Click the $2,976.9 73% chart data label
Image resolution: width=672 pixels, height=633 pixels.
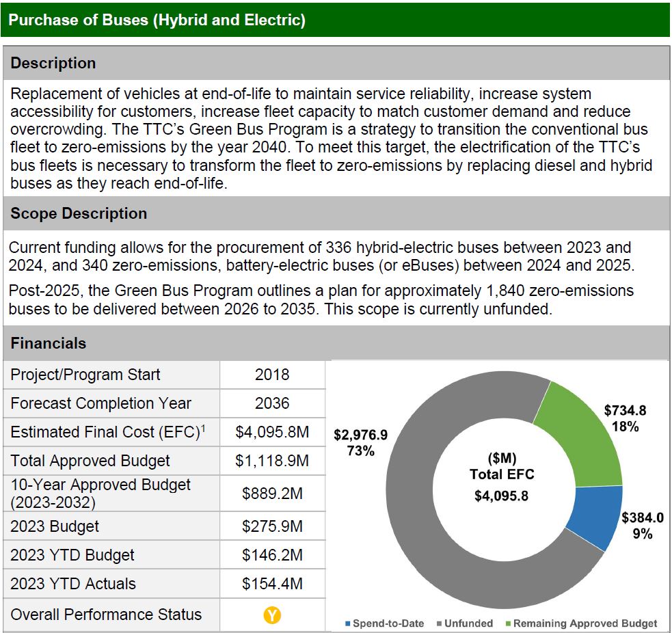tap(360, 443)
